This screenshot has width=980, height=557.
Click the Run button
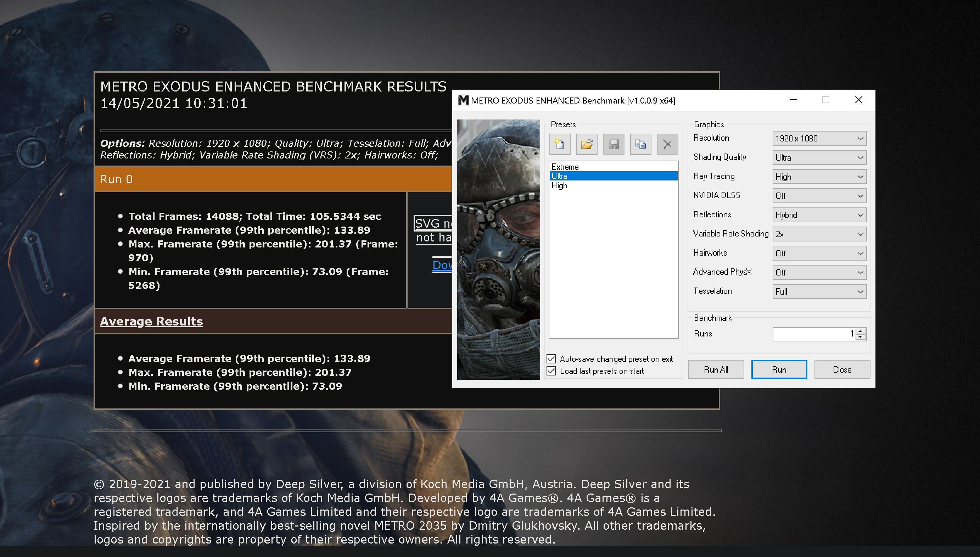point(779,369)
